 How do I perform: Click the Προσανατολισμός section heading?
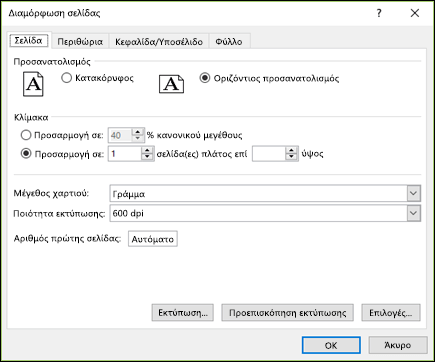pyautogui.click(x=52, y=62)
